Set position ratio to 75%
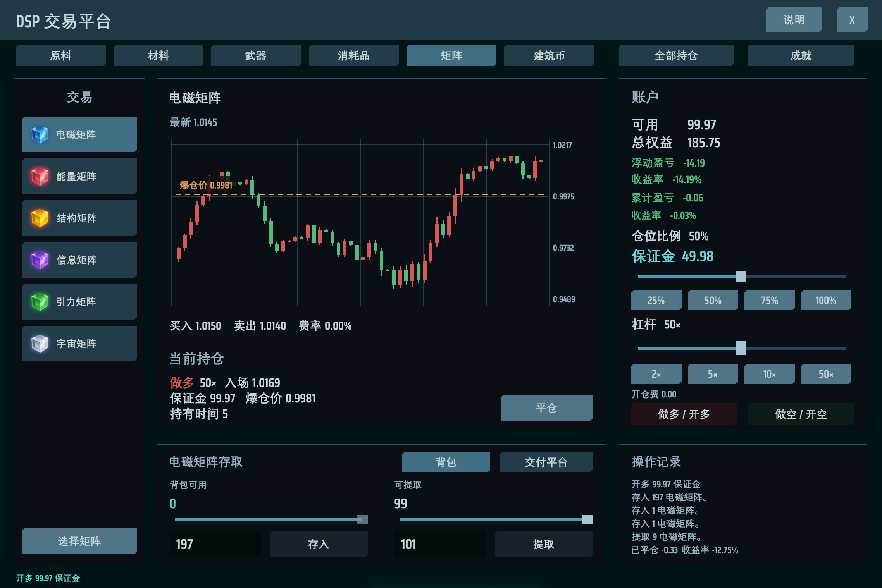The height and width of the screenshot is (588, 882). [x=770, y=300]
